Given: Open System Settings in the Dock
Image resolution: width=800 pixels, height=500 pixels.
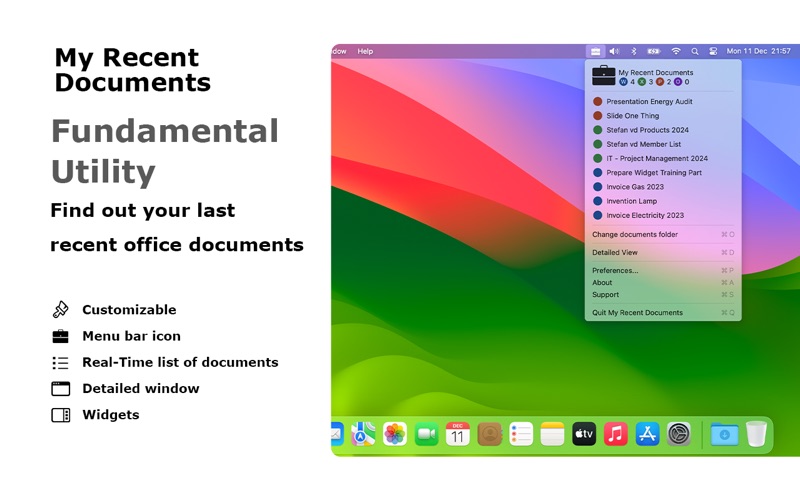Looking at the screenshot, I should click(679, 434).
